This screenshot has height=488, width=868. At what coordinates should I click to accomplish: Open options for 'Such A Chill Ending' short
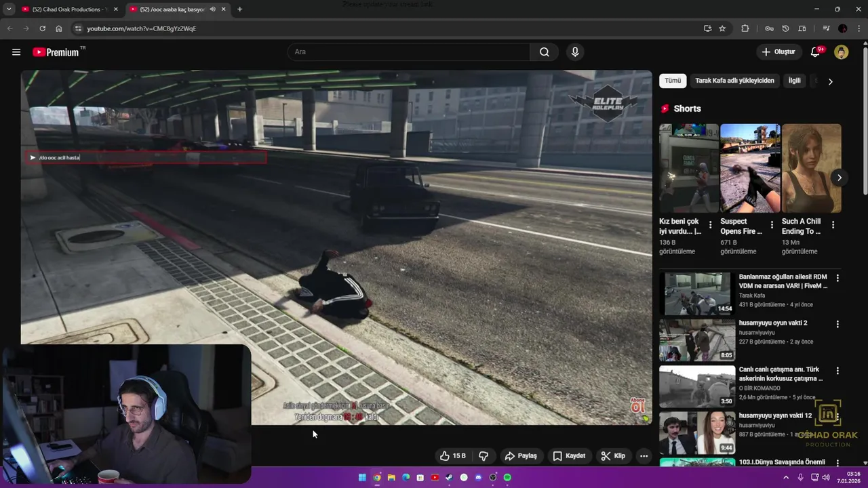point(833,225)
